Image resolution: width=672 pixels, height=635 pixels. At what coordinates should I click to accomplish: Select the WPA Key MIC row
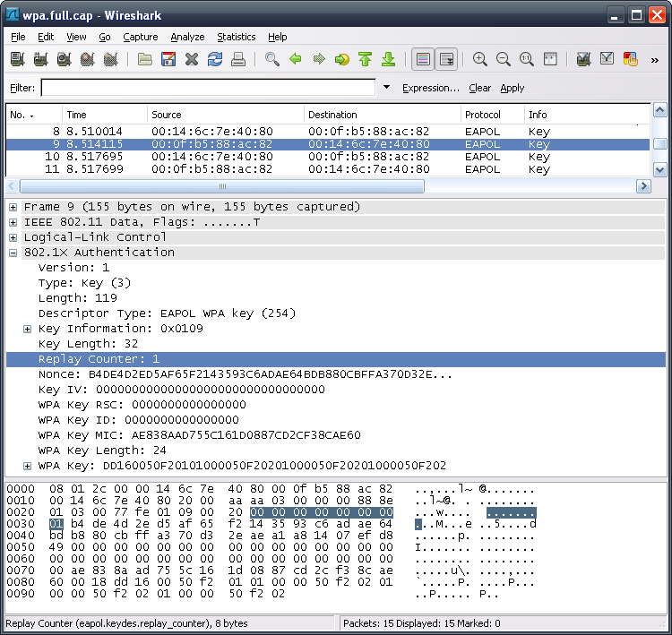(x=336, y=435)
